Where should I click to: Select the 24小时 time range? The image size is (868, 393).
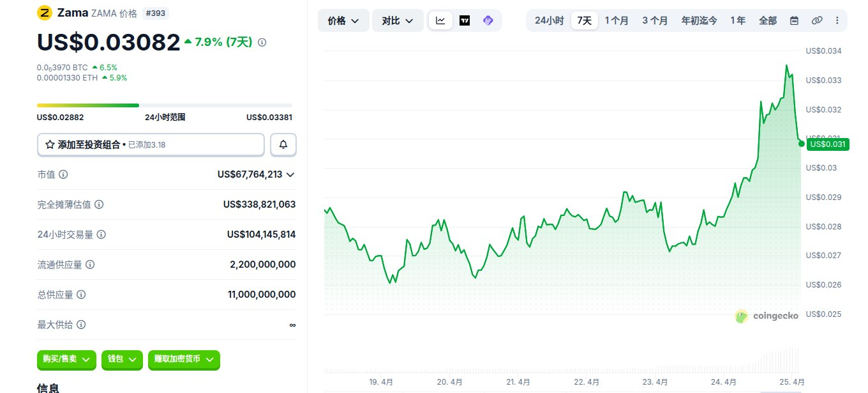tap(549, 20)
